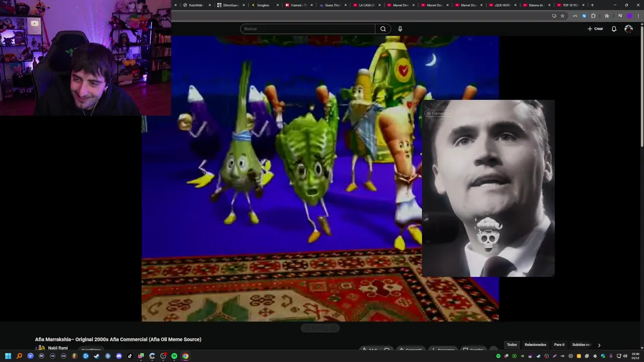Image resolution: width=644 pixels, height=362 pixels.
Task: Open TikTok from the taskbar
Action: (x=130, y=356)
